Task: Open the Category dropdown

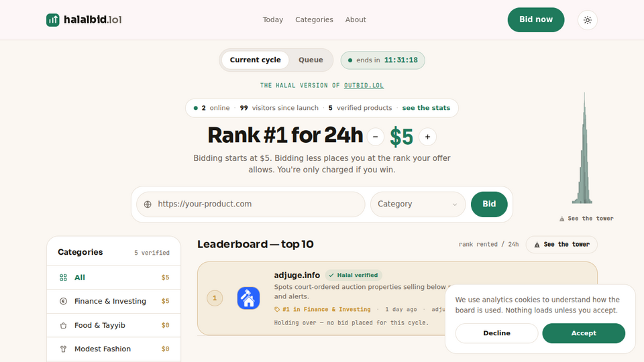Action: (418, 204)
